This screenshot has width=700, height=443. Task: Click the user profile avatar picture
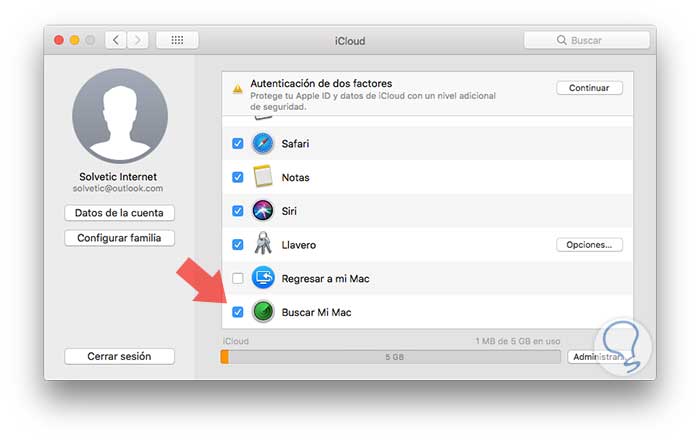tap(120, 116)
